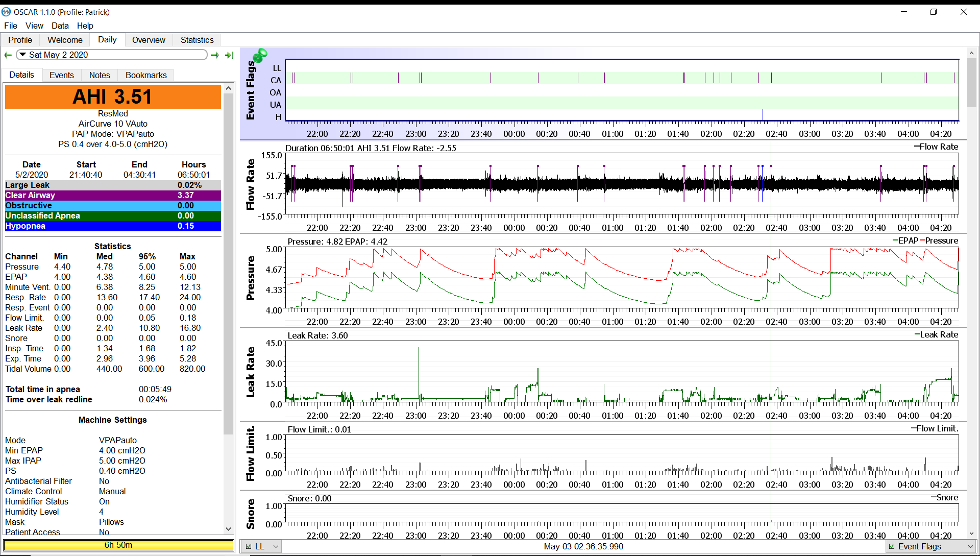Click the purple Clear Airway row
Image resolution: width=980 pixels, height=556 pixels.
[x=113, y=195]
